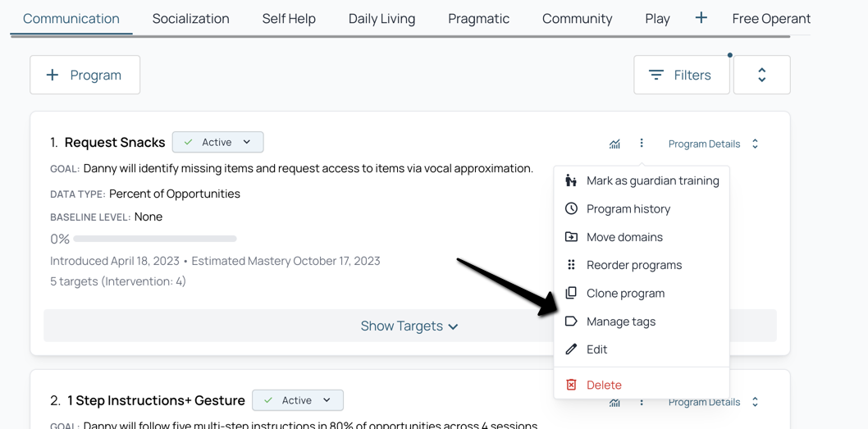This screenshot has width=868, height=429.
Task: Switch to the Community tab
Action: click(x=578, y=18)
